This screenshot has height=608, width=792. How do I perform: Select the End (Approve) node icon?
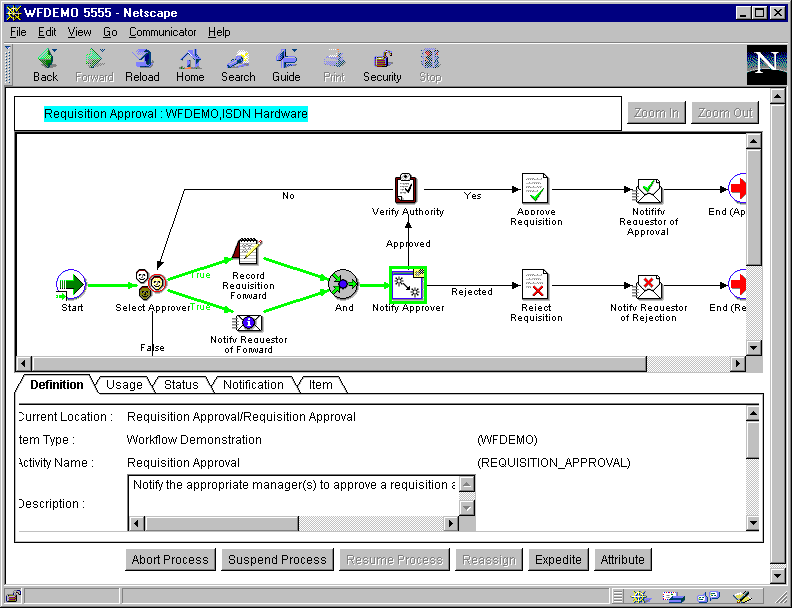pos(737,189)
